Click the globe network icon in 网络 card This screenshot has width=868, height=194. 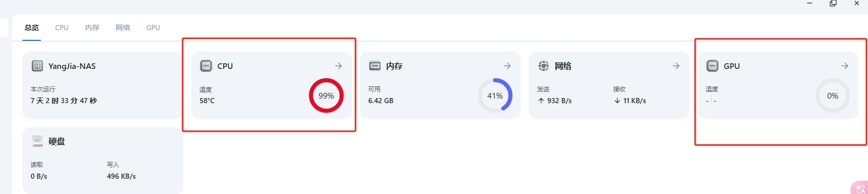(544, 66)
